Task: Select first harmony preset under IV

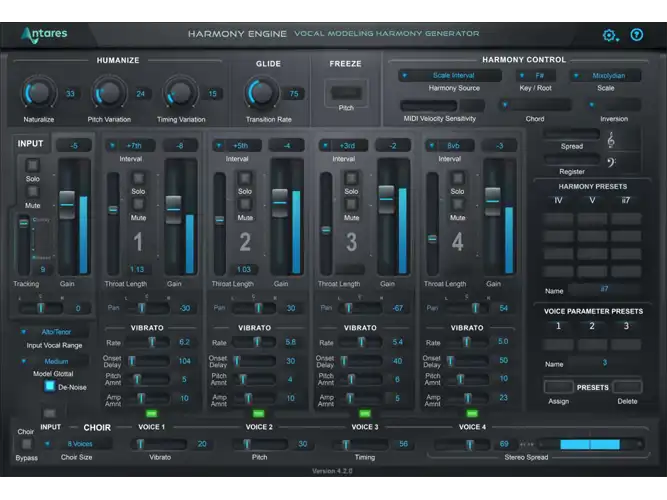Action: click(558, 219)
